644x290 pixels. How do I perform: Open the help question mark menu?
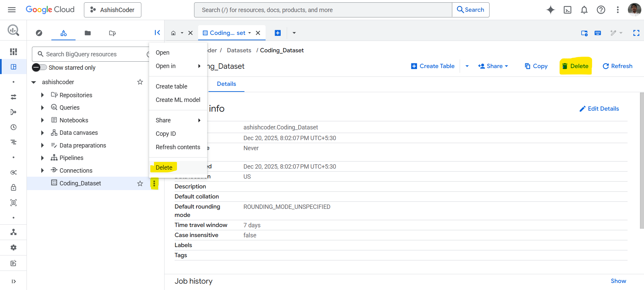tap(601, 10)
